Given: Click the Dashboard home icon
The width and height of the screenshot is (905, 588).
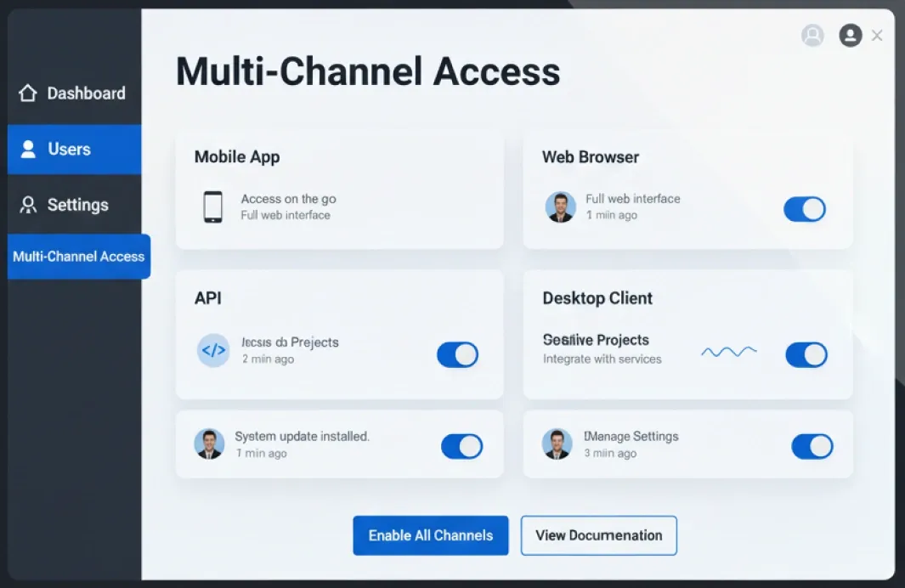Looking at the screenshot, I should 28,93.
